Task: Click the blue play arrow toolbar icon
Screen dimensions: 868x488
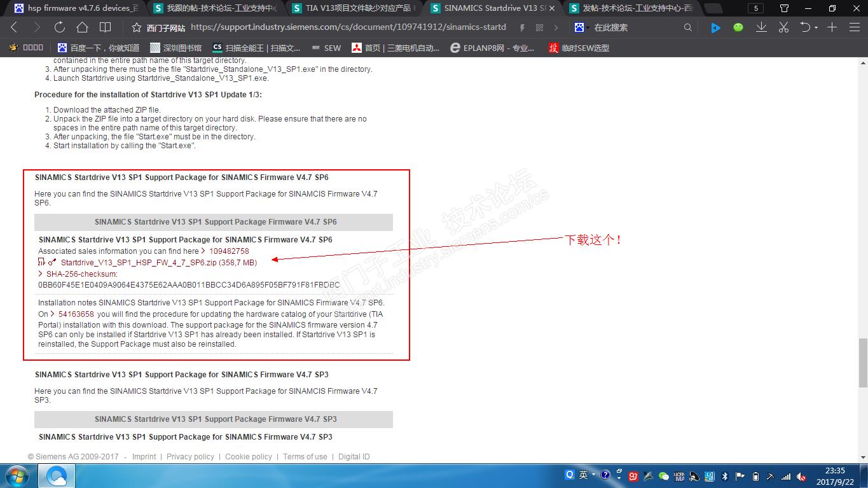Action: pos(715,27)
